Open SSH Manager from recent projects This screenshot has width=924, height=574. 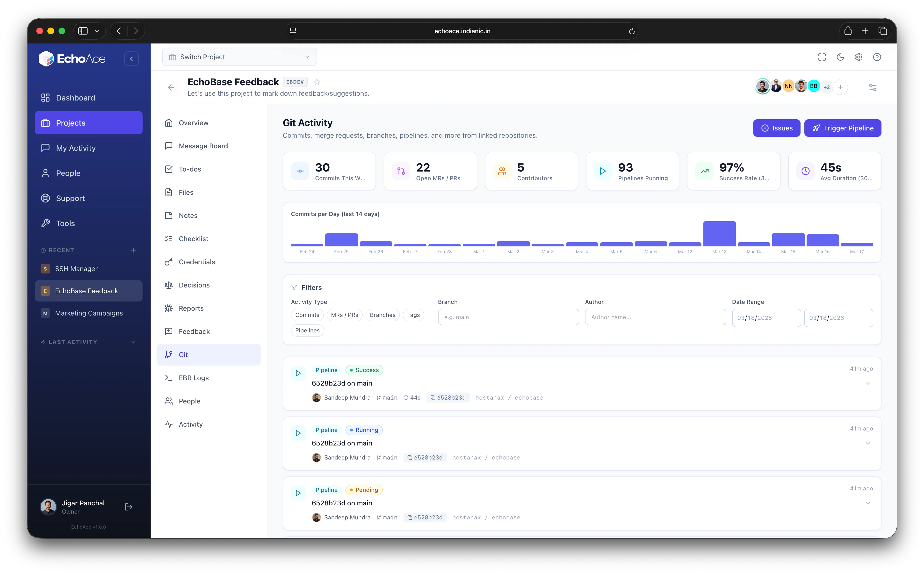click(x=88, y=269)
